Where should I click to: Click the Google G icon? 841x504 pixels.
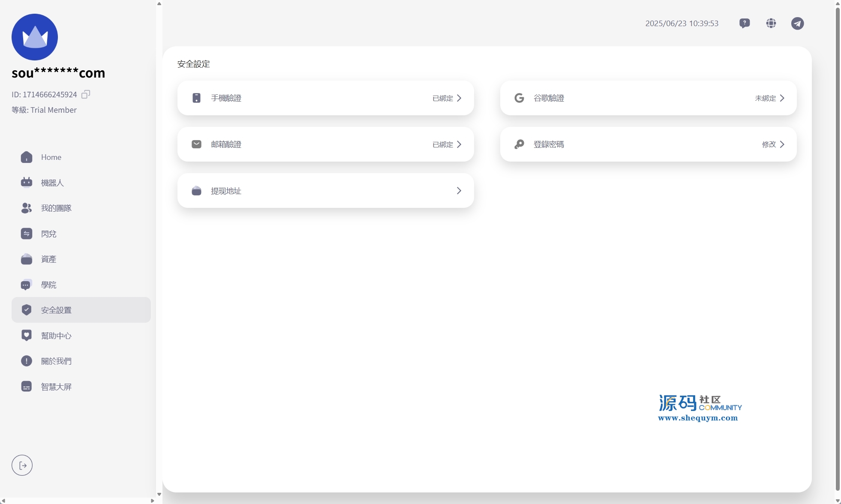tap(519, 98)
